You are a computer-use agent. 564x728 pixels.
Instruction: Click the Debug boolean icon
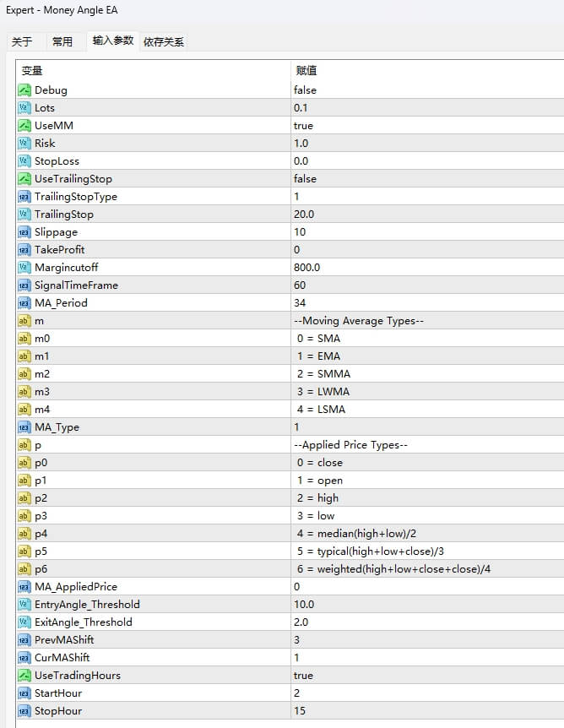(24, 90)
